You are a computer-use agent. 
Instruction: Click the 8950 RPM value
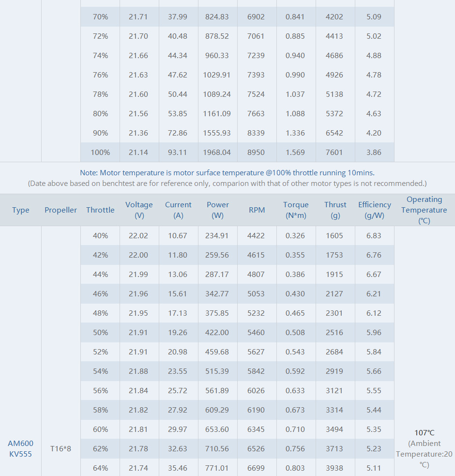[x=256, y=153]
